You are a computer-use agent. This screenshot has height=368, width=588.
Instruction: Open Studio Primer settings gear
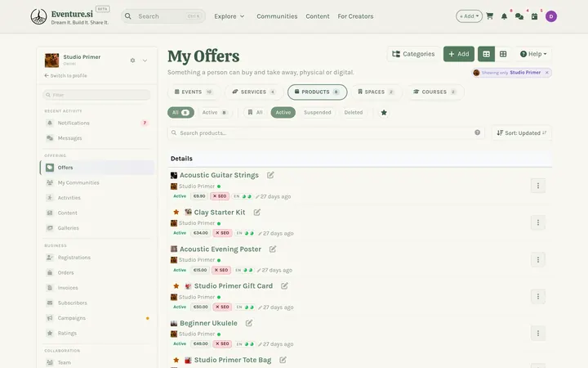[x=132, y=60]
